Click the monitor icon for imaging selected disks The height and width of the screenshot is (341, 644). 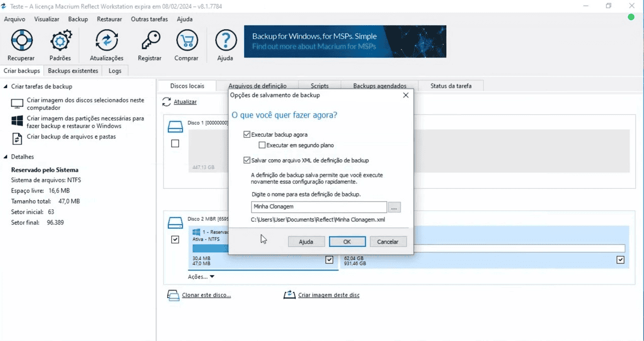(x=17, y=104)
